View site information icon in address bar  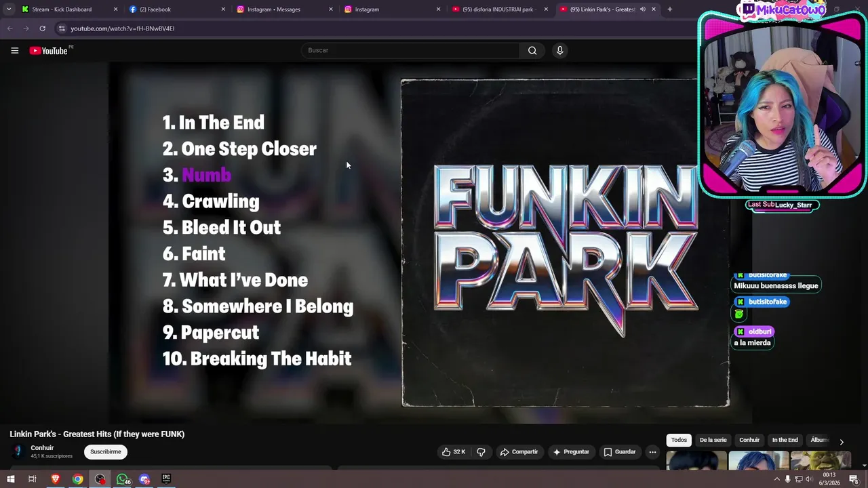pyautogui.click(x=62, y=28)
